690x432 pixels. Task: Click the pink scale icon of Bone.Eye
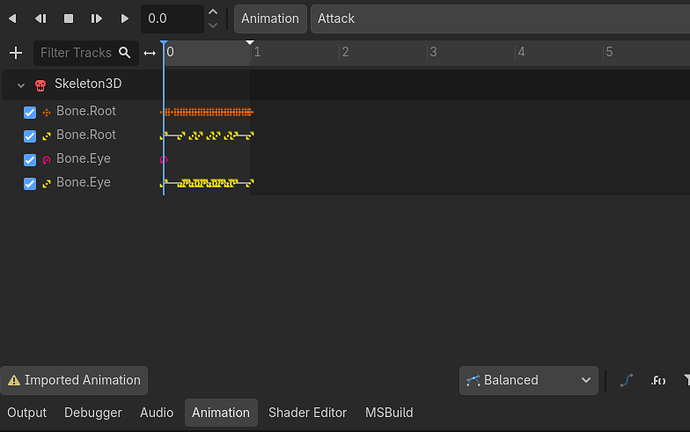[x=46, y=160]
